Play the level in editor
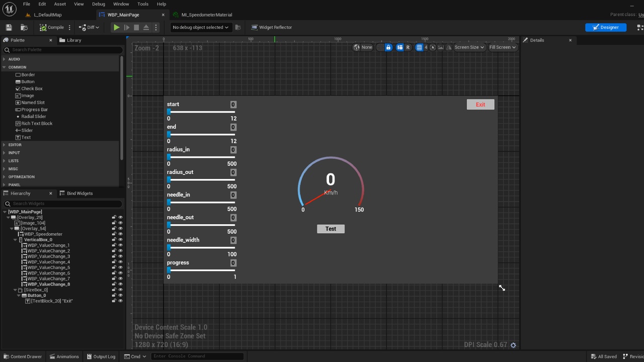644x362 pixels. click(116, 27)
